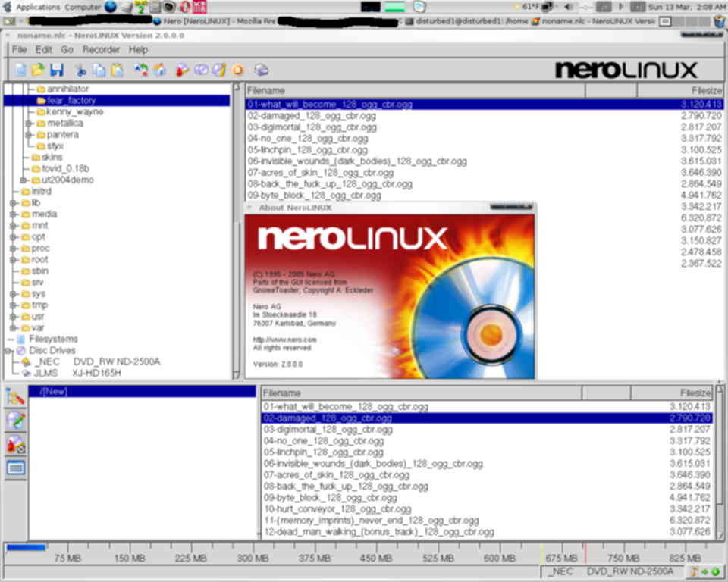Click the yellow marker on the capacity ruler
The height and width of the screenshot is (582, 728).
(x=541, y=553)
